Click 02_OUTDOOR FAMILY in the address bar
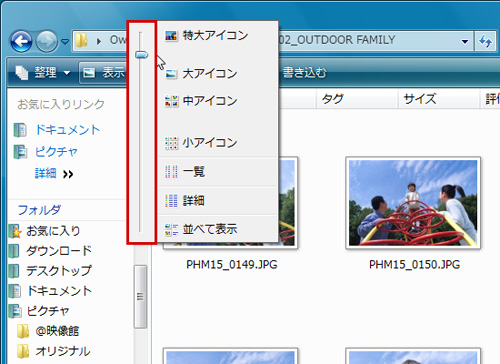The height and width of the screenshot is (364, 500). [337, 40]
